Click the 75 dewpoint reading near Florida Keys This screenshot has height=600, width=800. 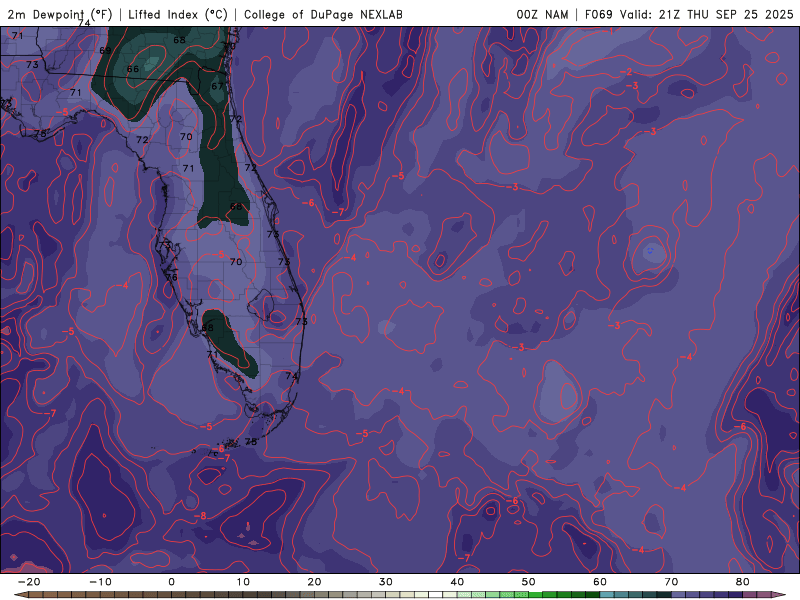tap(251, 442)
